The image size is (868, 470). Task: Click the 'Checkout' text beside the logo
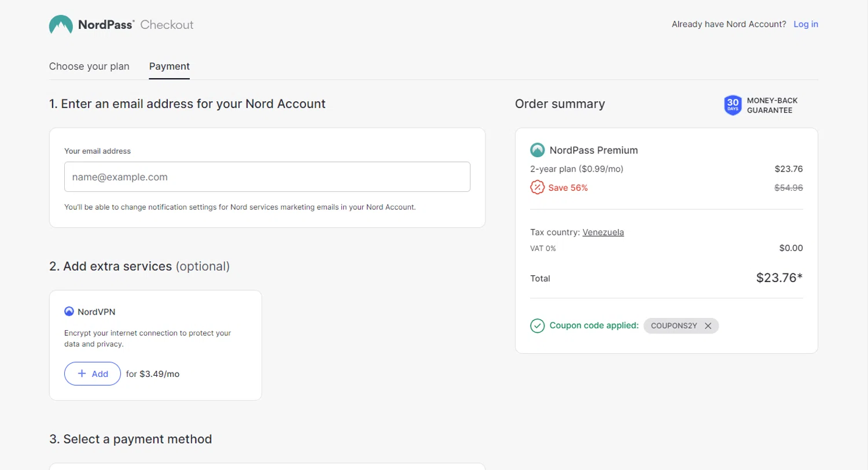point(167,25)
